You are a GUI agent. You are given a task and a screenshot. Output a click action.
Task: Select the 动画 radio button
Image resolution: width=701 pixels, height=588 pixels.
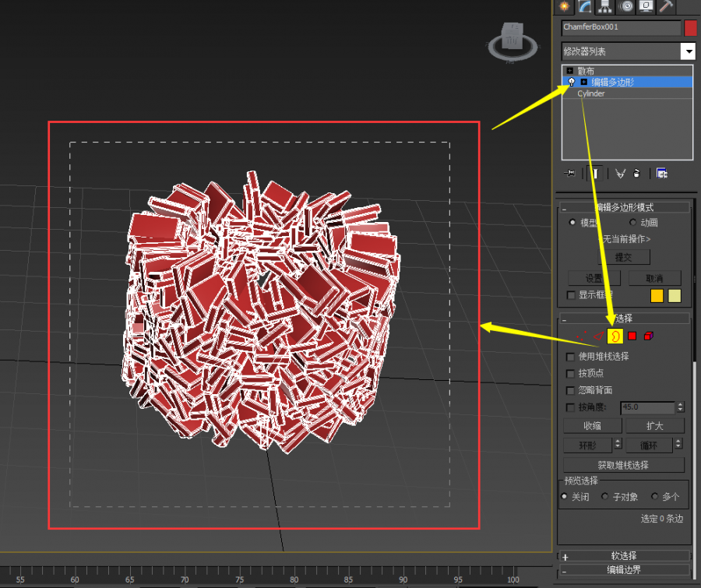633,223
